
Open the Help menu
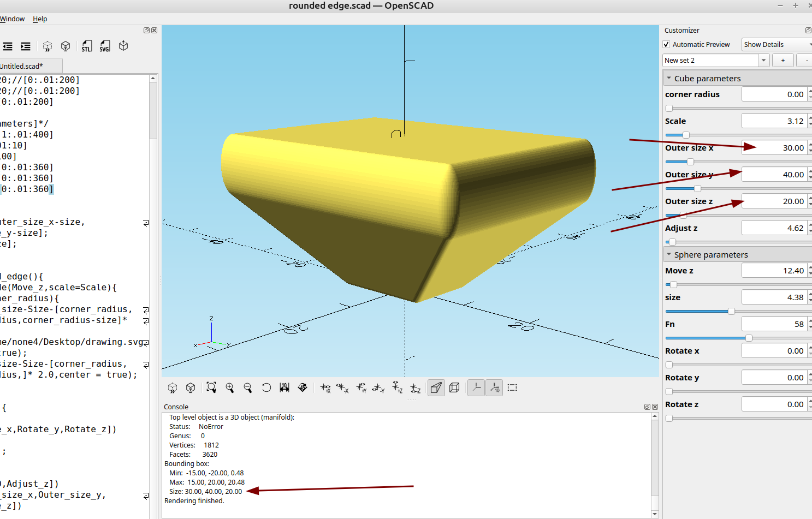[40, 19]
